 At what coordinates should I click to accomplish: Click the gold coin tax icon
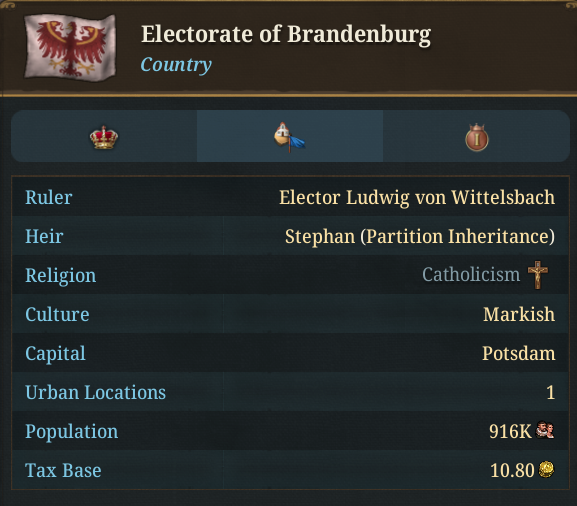546,469
